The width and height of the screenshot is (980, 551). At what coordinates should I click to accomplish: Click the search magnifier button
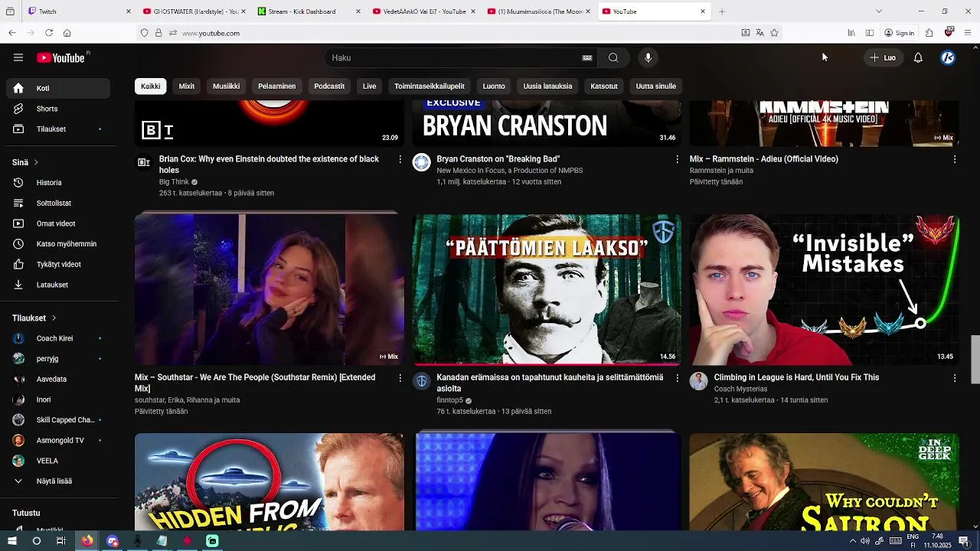[613, 57]
